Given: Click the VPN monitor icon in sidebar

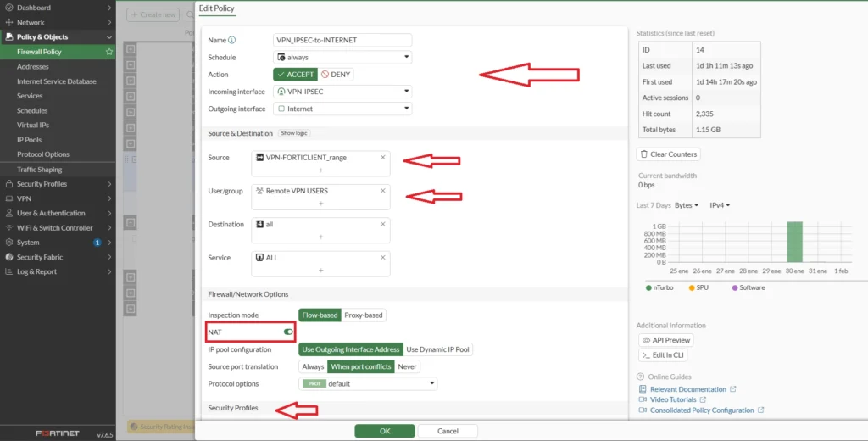Looking at the screenshot, I should pyautogui.click(x=8, y=198).
